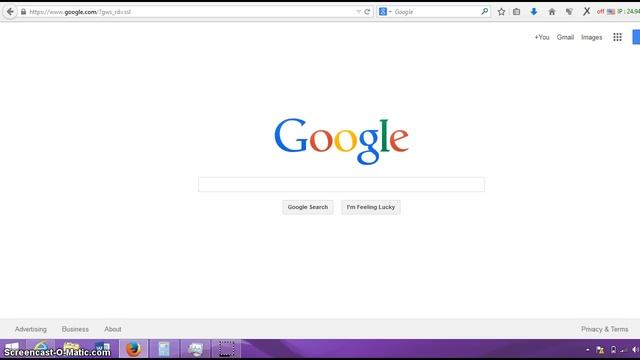This screenshot has height=360, width=640.
Task: Show bookmarks list icon in toolbar
Action: pyautogui.click(x=516, y=12)
